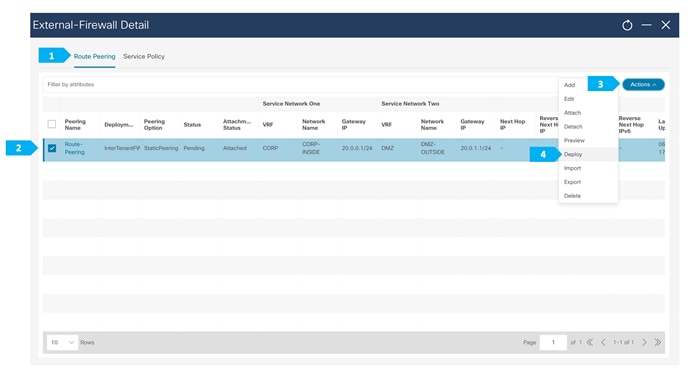696x374 pixels.
Task: Click the Attached status cell
Action: 235,148
